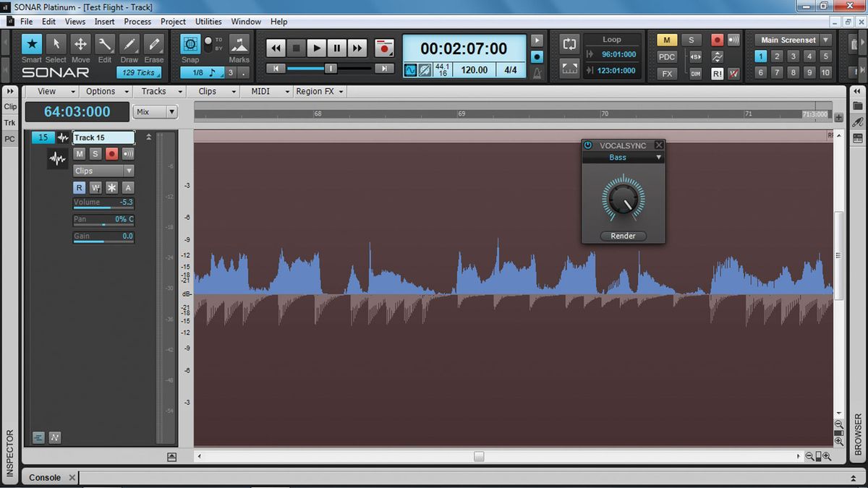This screenshot has height=488, width=868.
Task: Choose the Select tool arrow
Action: [x=56, y=45]
